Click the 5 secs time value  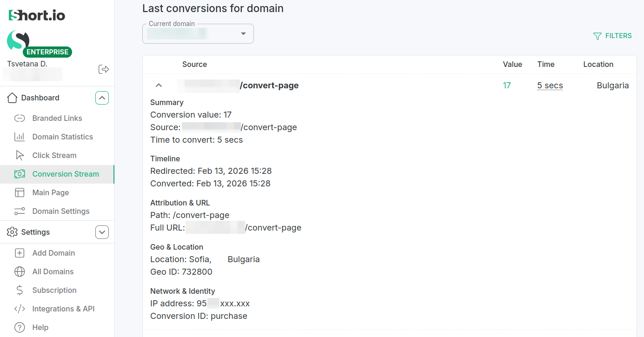pos(550,86)
